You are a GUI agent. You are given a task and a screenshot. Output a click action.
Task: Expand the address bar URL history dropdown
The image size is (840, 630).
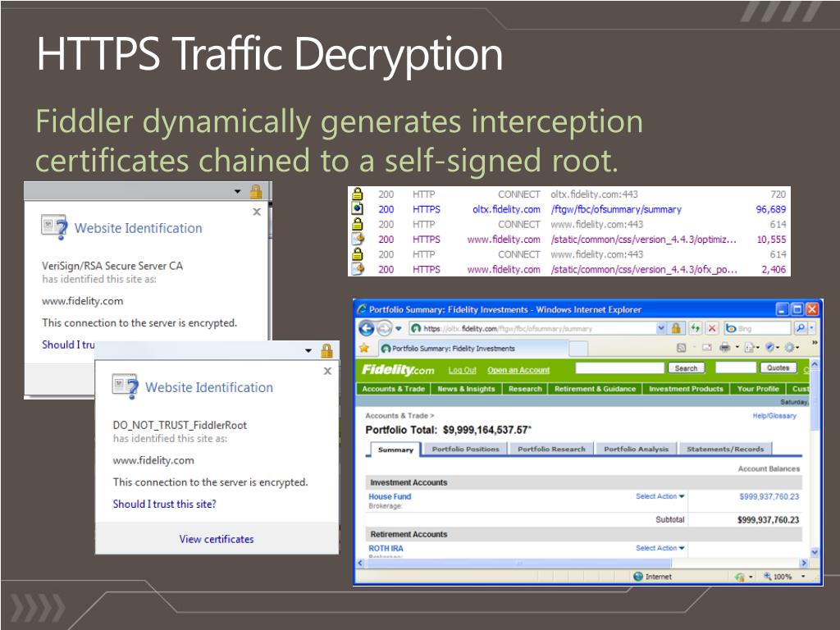661,328
